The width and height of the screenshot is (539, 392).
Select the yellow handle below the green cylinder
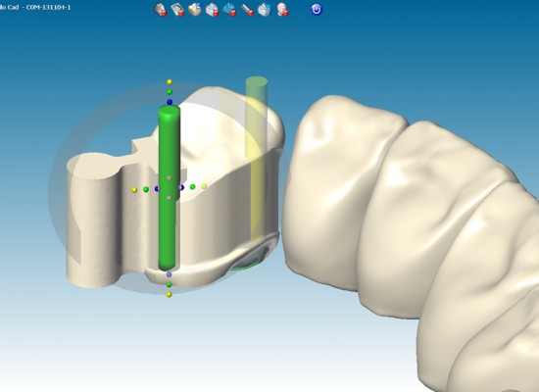coord(169,295)
